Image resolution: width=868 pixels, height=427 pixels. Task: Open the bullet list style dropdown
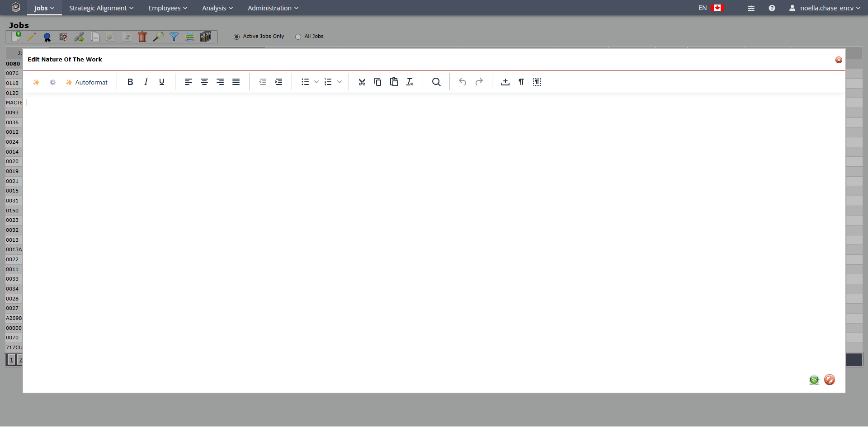coord(316,82)
